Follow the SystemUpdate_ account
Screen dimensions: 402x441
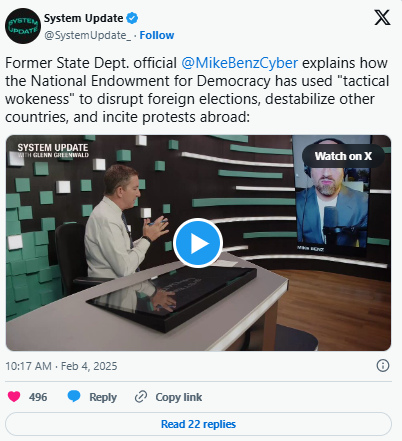point(157,35)
